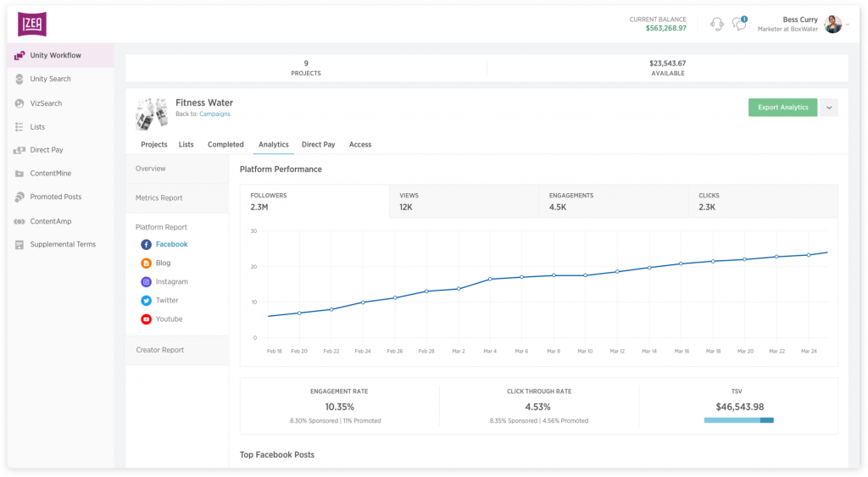Screen dimensions: 868x477
Task: Switch to the Direct Pay tab
Action: [x=318, y=144]
